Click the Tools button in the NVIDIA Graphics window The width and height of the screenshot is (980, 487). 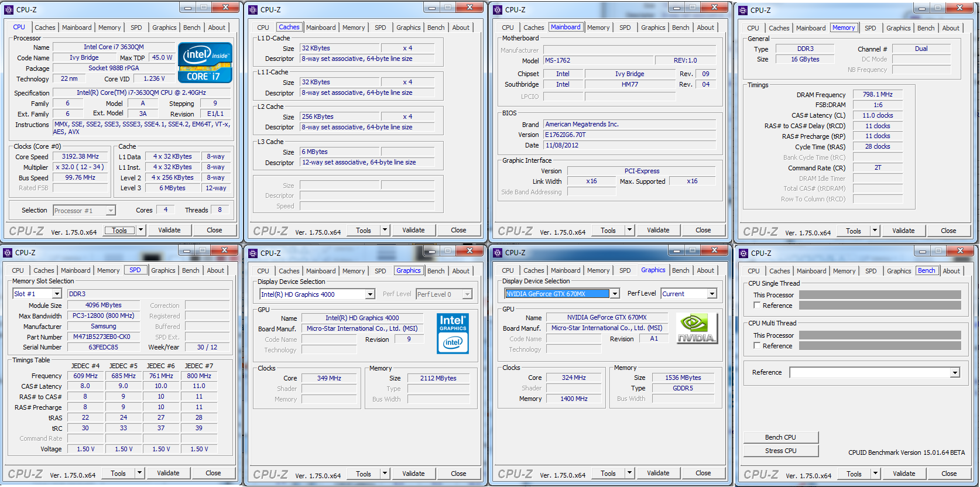(x=608, y=473)
